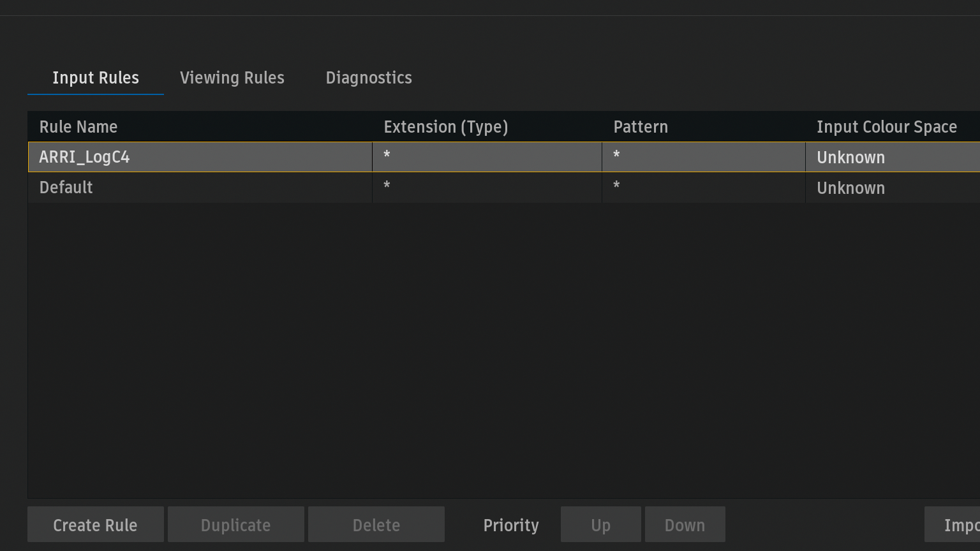Image resolution: width=980 pixels, height=551 pixels.
Task: Click the Create Rule button
Action: (96, 525)
